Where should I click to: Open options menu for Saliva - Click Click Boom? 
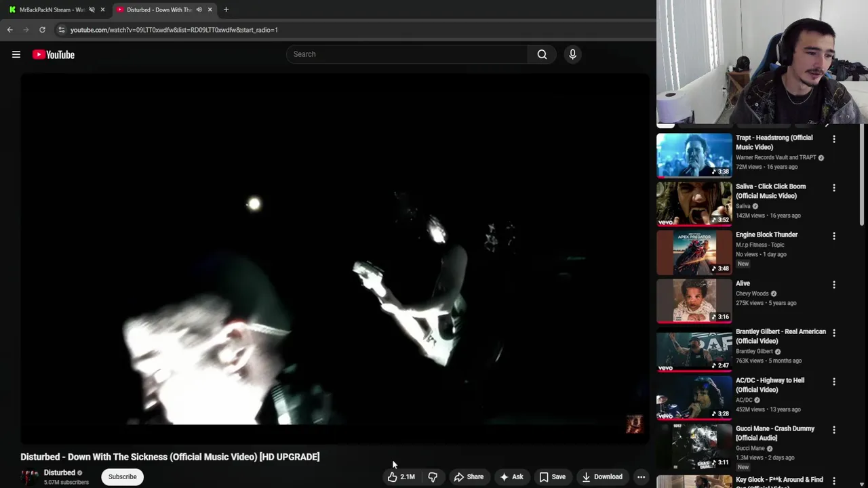tap(834, 187)
